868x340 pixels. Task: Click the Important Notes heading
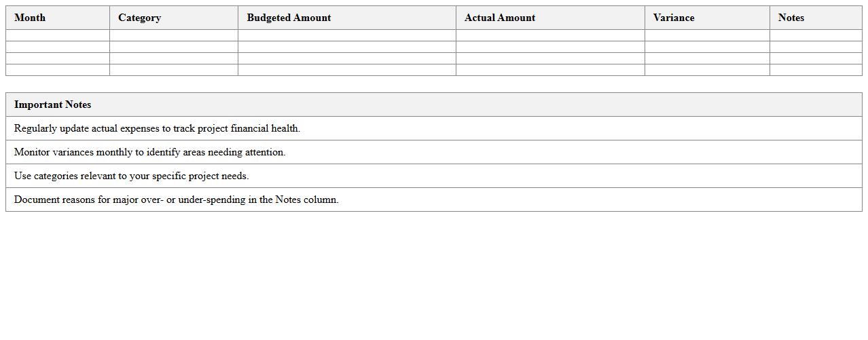(x=52, y=105)
